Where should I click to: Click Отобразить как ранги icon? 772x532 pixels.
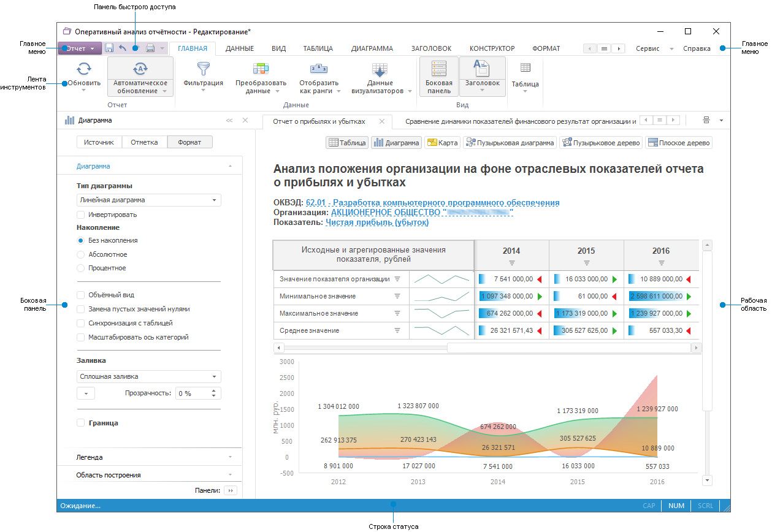click(x=319, y=69)
